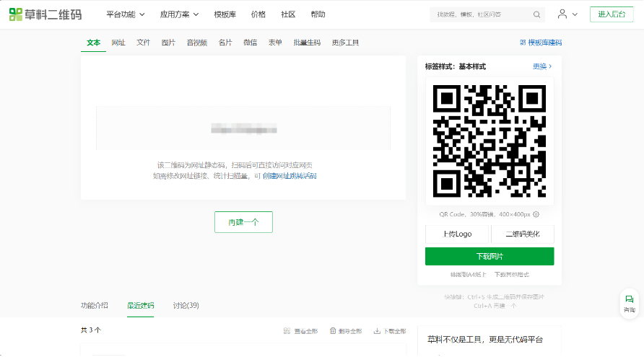Click the 二维码美化 button

click(x=523, y=234)
